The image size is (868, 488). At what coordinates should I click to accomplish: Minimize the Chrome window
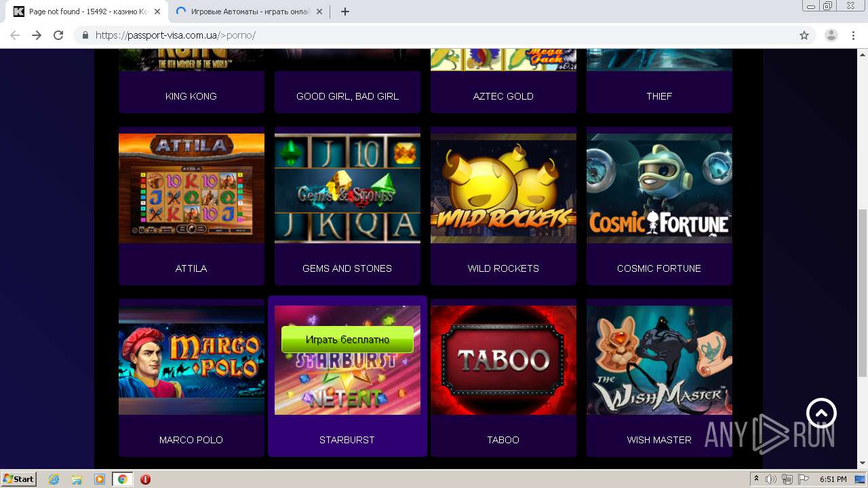tap(811, 6)
